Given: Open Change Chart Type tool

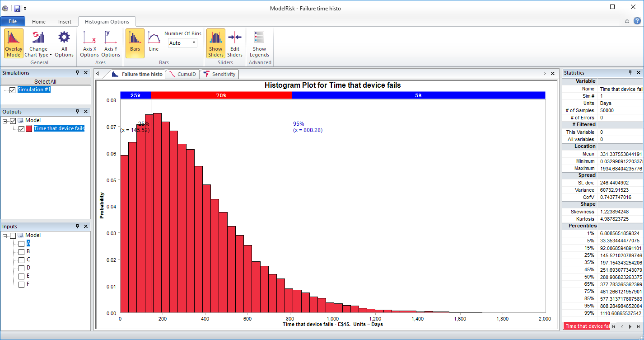Looking at the screenshot, I should tap(38, 43).
